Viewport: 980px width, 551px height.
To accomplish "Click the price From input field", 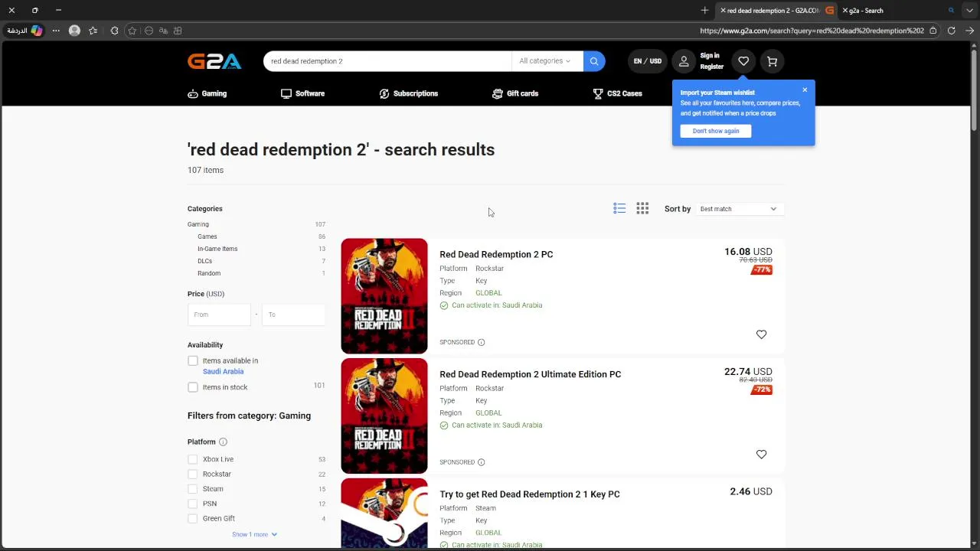I will pyautogui.click(x=219, y=315).
